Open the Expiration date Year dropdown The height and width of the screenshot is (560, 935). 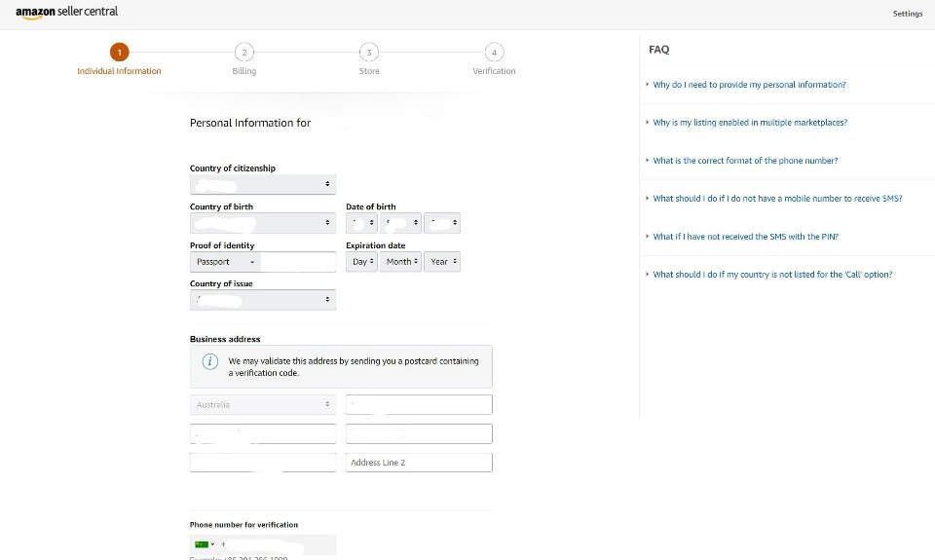point(442,261)
